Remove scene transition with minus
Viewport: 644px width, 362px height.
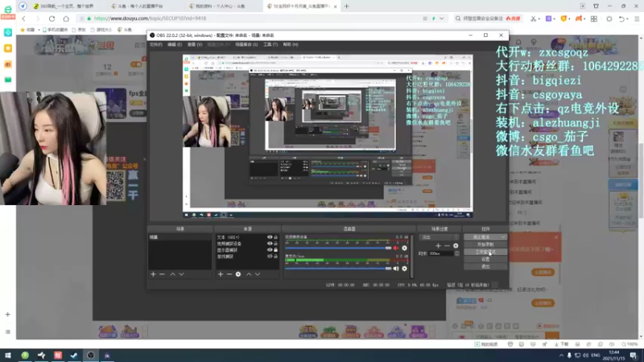447,246
